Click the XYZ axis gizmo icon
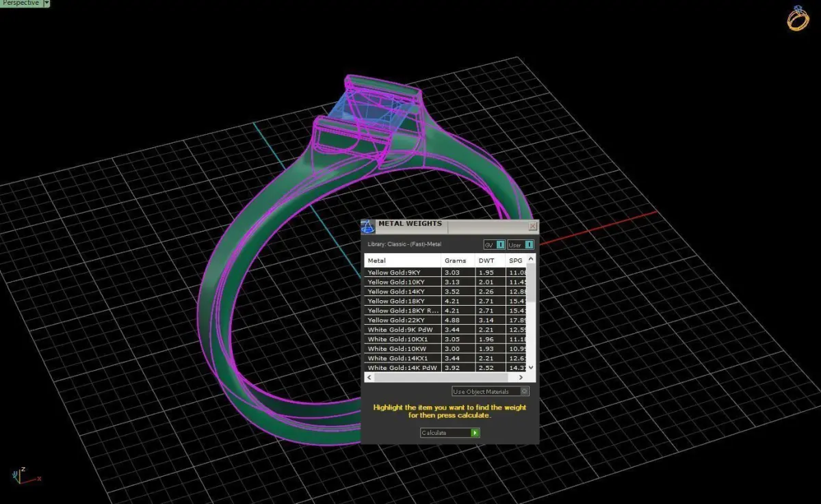The image size is (821, 504). [x=26, y=475]
